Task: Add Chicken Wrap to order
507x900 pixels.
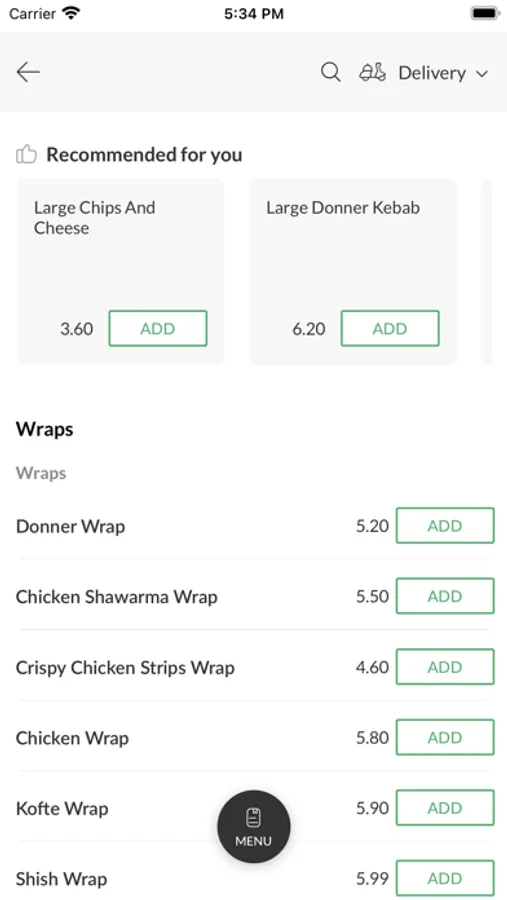Action: pyautogui.click(x=445, y=737)
